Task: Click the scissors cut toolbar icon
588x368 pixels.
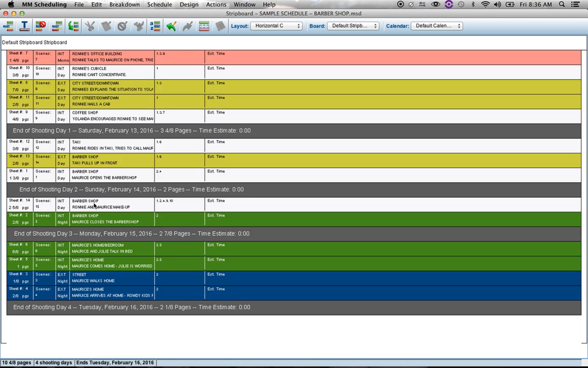Action: (90, 26)
